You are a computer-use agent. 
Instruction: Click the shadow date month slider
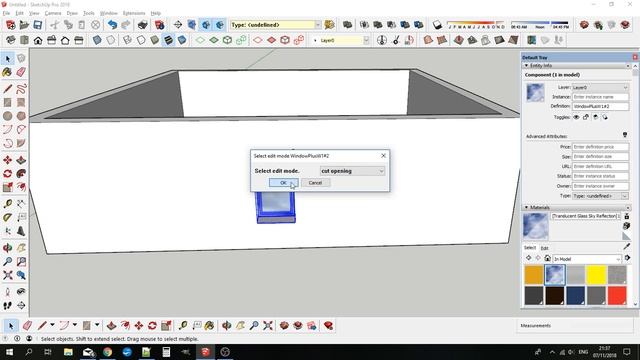coord(476,25)
